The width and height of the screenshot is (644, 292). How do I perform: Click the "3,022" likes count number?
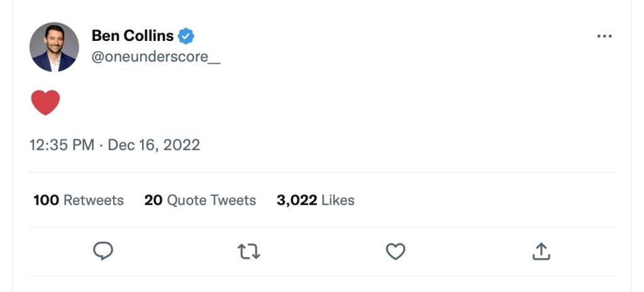(x=296, y=200)
